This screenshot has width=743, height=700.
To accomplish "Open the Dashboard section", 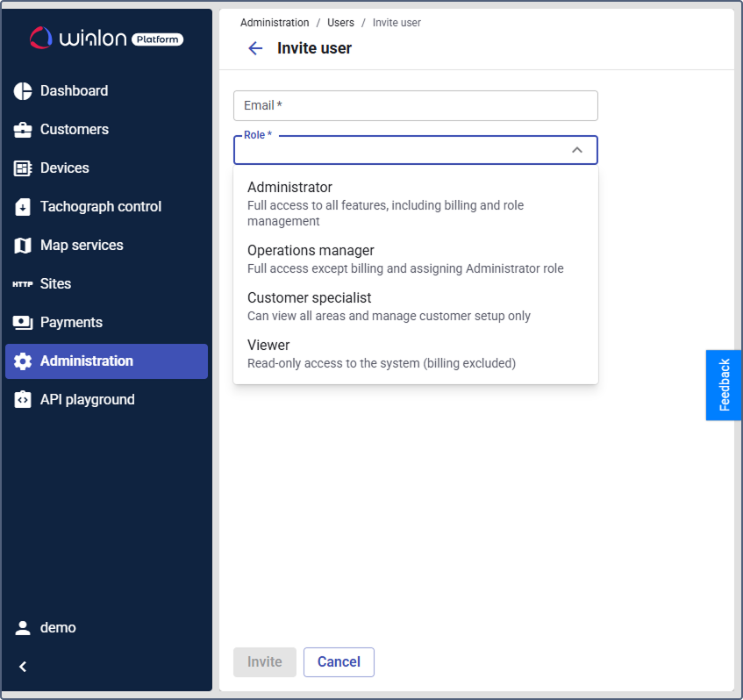I will pyautogui.click(x=74, y=90).
